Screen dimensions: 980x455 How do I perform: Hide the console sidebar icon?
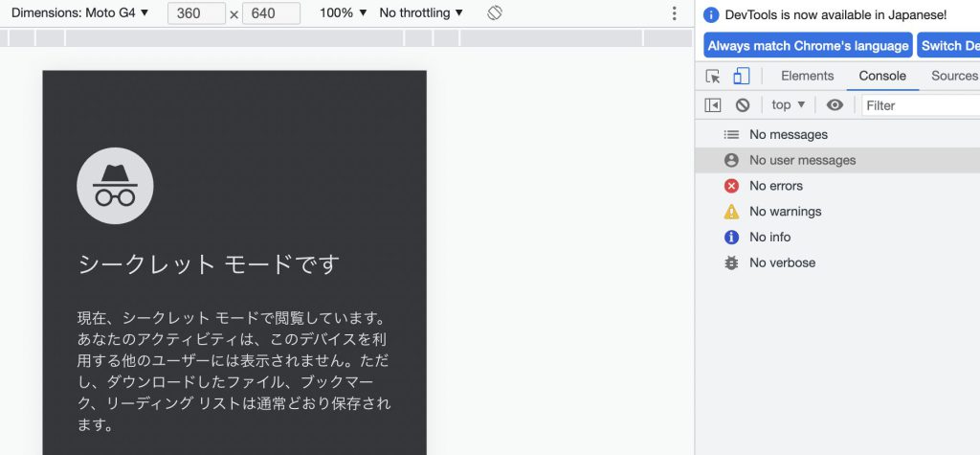pyautogui.click(x=712, y=105)
